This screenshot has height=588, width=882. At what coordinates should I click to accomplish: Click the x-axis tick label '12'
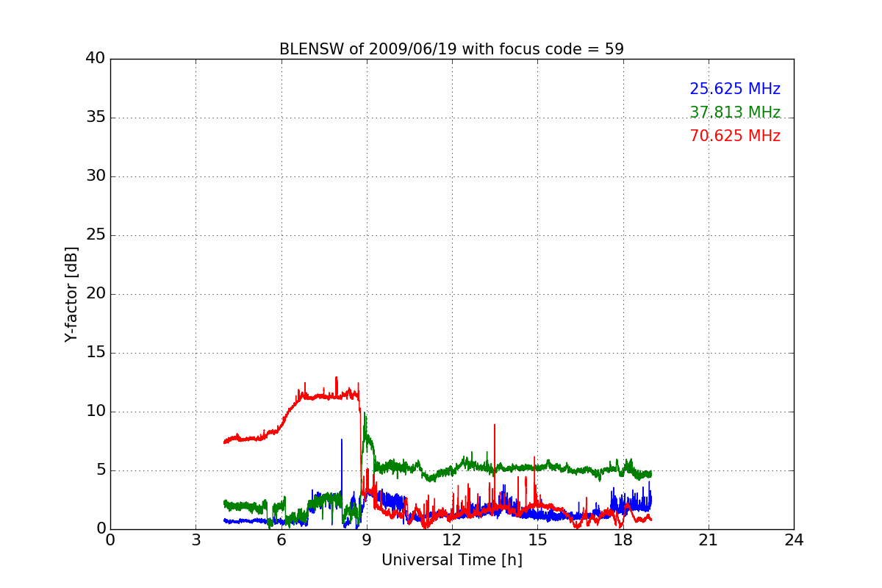tap(452, 540)
